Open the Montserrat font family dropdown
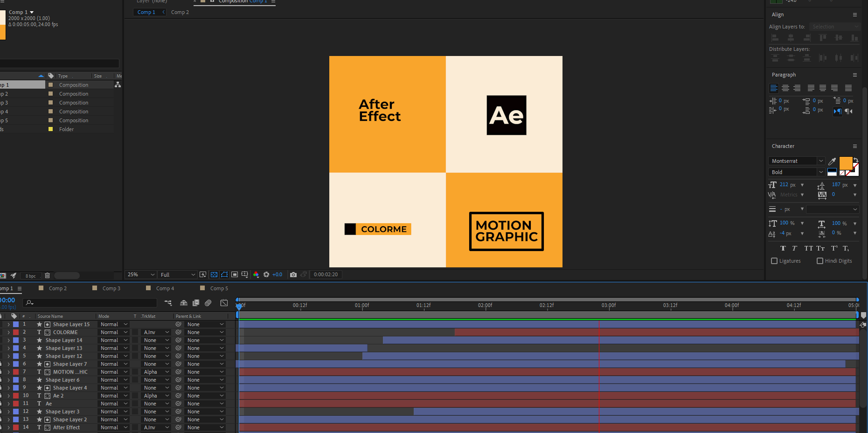 click(797, 161)
